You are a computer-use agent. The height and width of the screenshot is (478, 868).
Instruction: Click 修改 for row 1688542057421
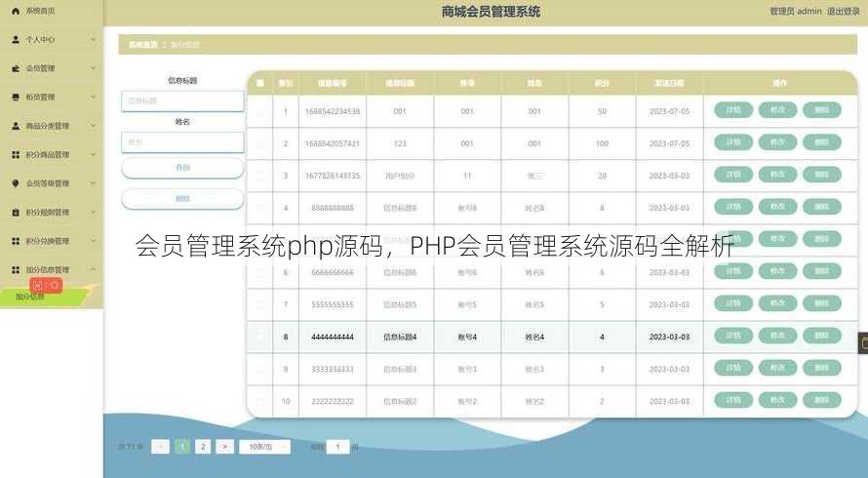pyautogui.click(x=777, y=142)
